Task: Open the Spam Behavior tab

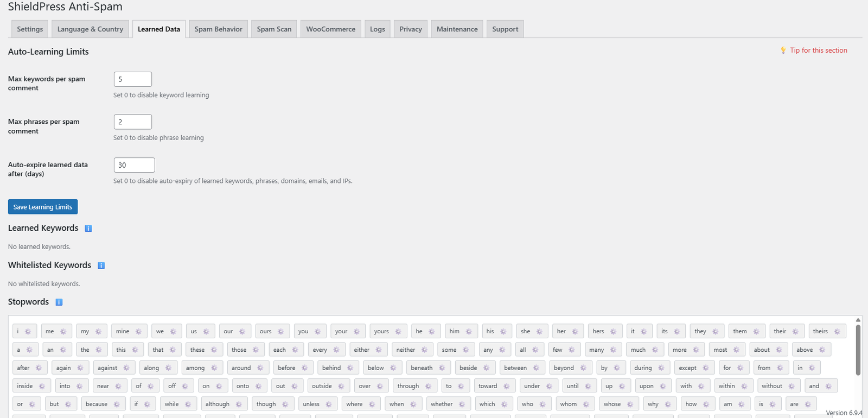Action: coord(219,29)
